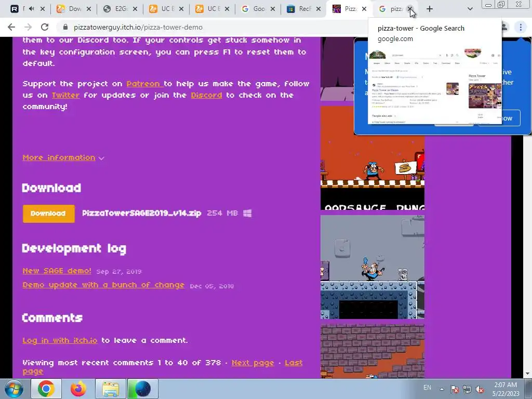Open 'New SAGE demo!' devlog post
This screenshot has height=399, width=532.
pos(57,271)
